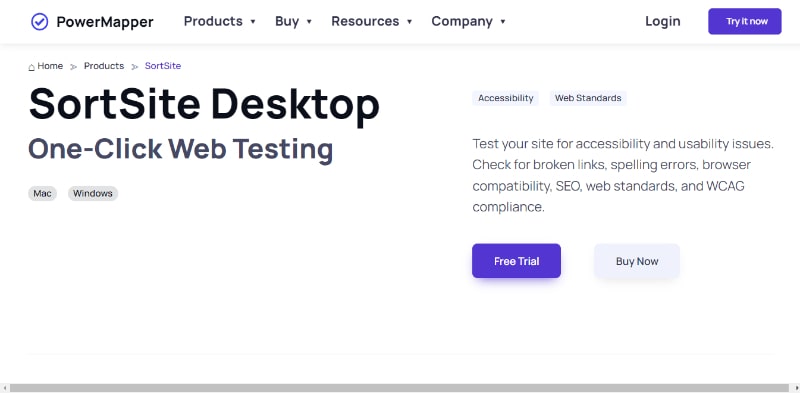Click the Windows platform badge

click(93, 193)
